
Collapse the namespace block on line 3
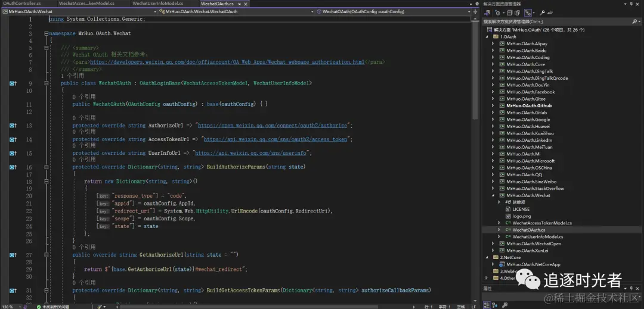pyautogui.click(x=45, y=33)
